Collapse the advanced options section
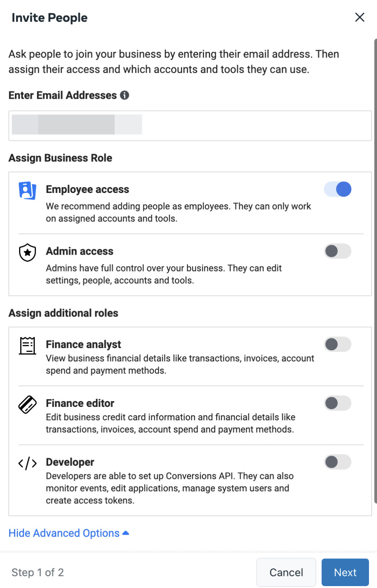The height and width of the screenshot is (588, 377). click(69, 533)
